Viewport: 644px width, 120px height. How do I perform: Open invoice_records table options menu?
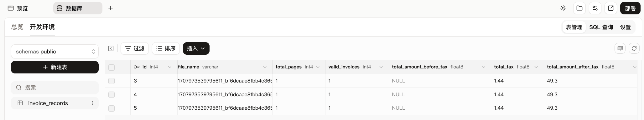coord(92,103)
